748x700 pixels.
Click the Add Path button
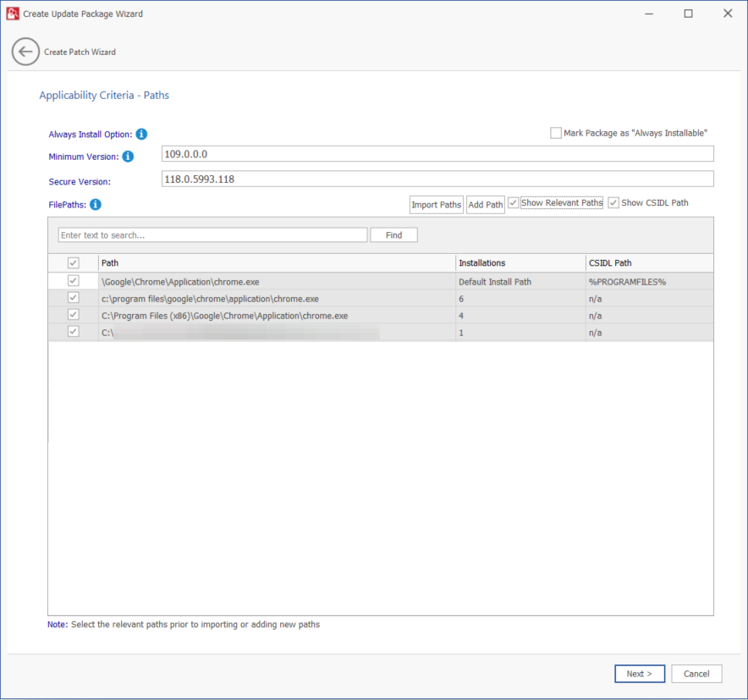486,205
